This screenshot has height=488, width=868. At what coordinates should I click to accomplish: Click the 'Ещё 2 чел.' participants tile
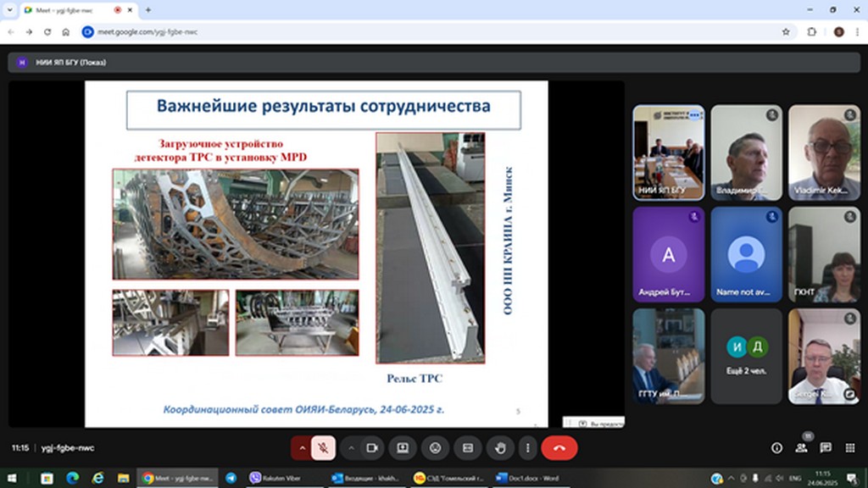(746, 355)
